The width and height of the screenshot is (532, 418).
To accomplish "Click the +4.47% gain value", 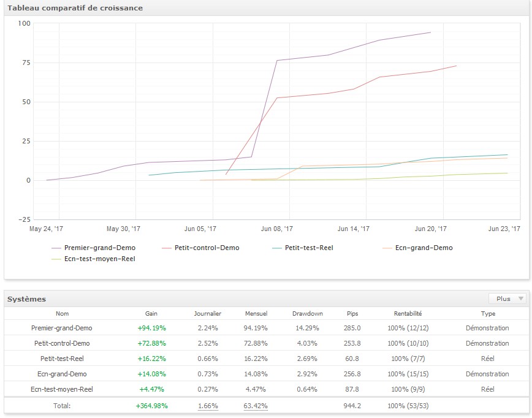I will click(x=151, y=389).
